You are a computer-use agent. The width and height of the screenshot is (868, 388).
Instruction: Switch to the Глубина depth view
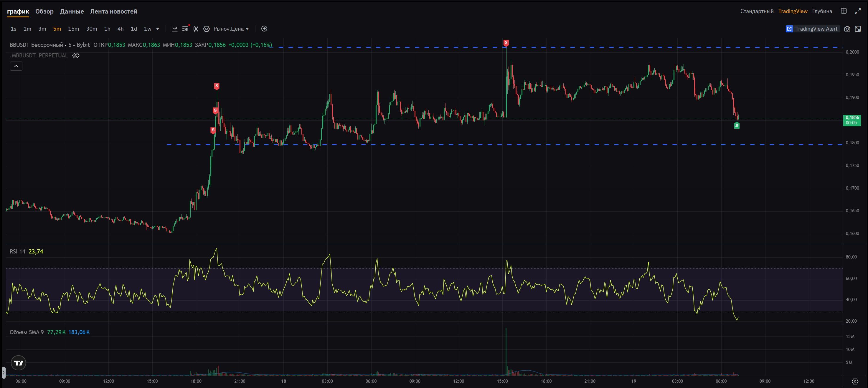point(822,11)
